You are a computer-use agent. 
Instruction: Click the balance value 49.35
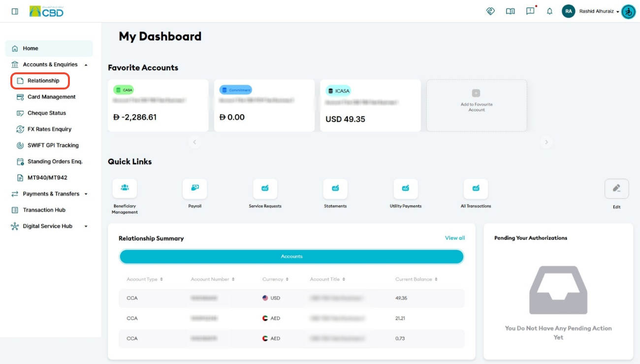pos(401,298)
